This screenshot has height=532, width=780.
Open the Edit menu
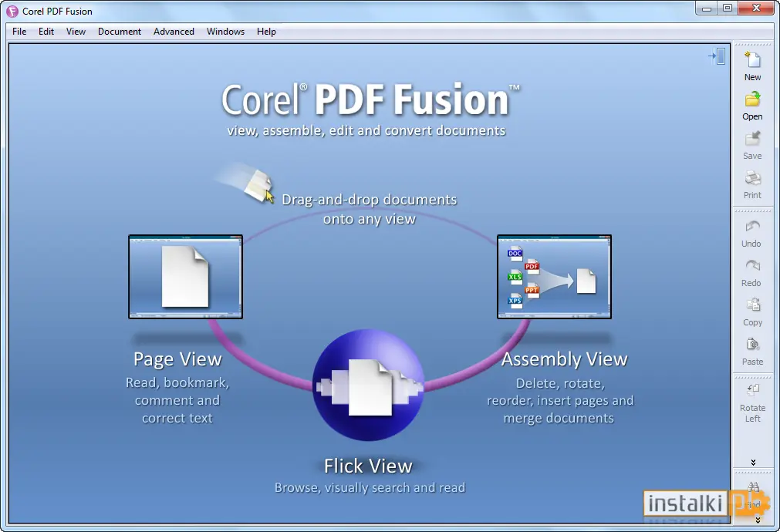click(46, 32)
